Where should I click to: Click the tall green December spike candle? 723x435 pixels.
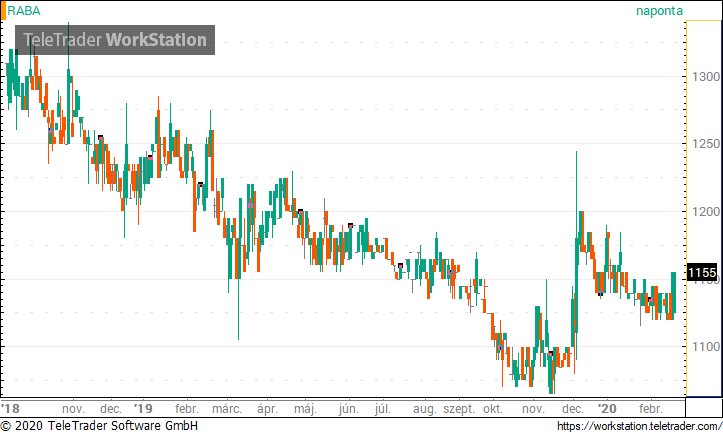coord(576,256)
